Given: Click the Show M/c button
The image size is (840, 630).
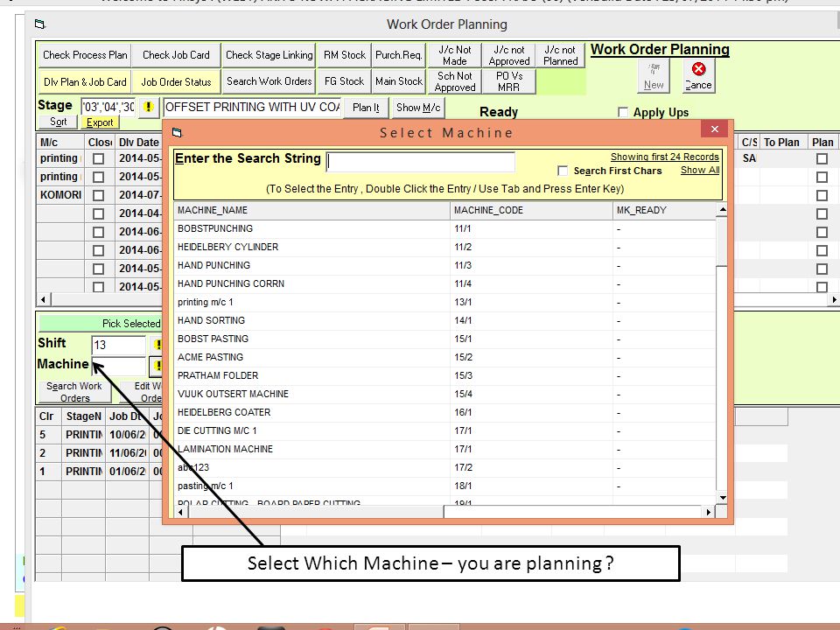Looking at the screenshot, I should (418, 108).
